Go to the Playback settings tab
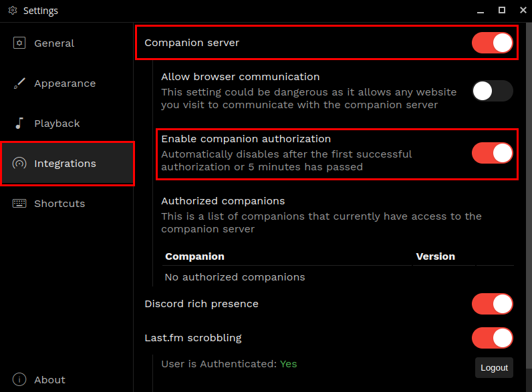The image size is (532, 392). click(x=57, y=124)
